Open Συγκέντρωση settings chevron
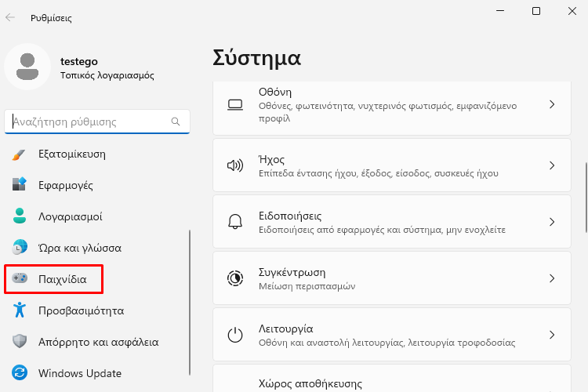The width and height of the screenshot is (588, 392). (x=552, y=278)
